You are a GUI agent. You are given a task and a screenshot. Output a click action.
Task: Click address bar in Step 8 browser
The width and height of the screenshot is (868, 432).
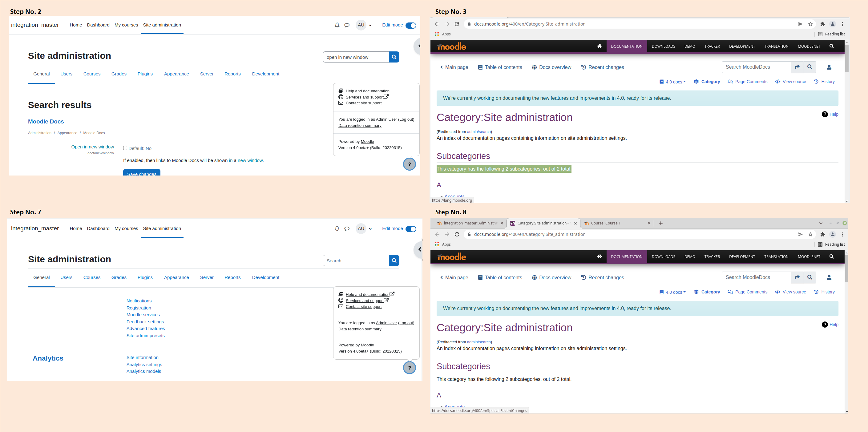pos(630,234)
